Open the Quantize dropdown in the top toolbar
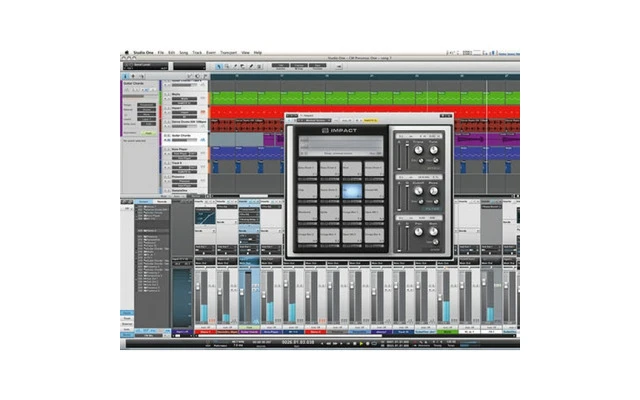Image resolution: width=640 pixels, height=400 pixels. pos(280,65)
